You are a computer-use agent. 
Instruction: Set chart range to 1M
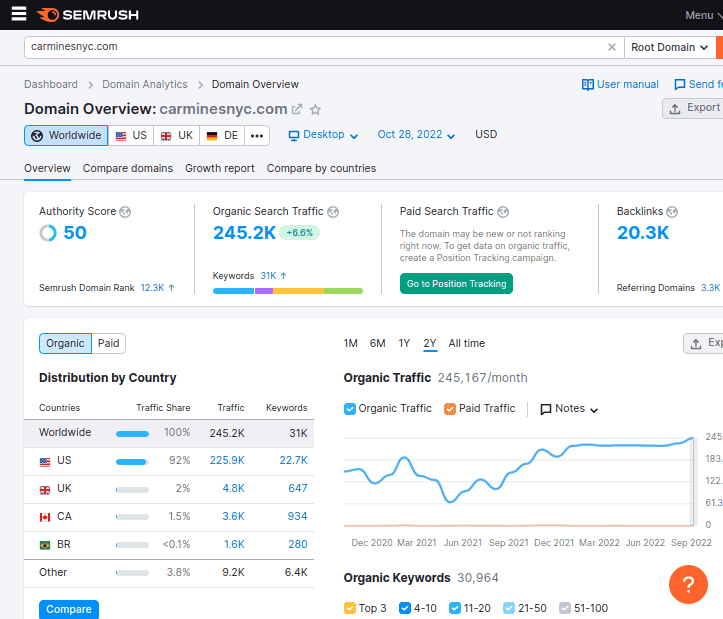350,344
